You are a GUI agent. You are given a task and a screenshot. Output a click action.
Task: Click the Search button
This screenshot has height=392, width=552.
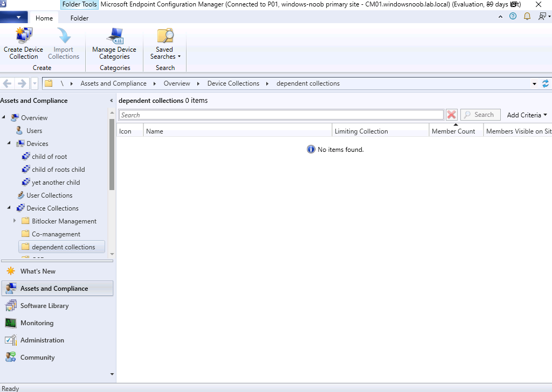pos(480,115)
